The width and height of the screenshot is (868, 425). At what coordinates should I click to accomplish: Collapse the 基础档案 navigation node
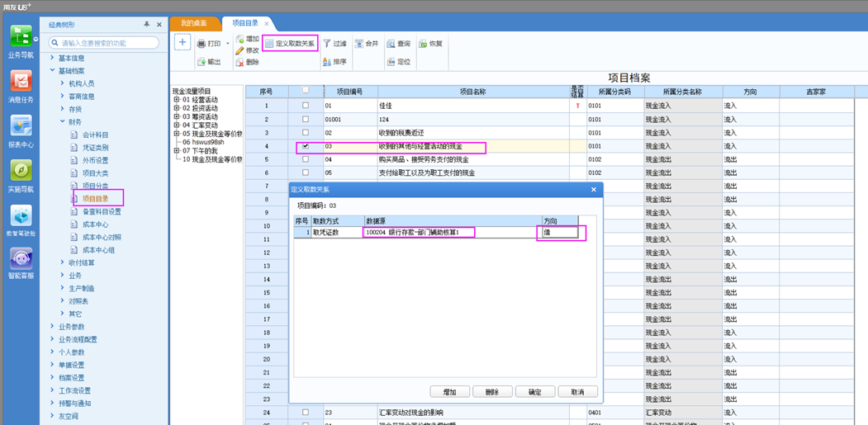[52, 71]
